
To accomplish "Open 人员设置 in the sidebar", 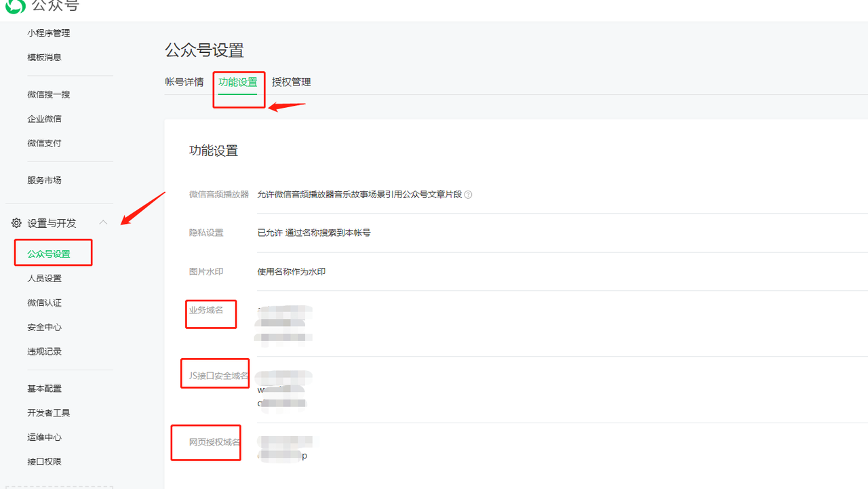I will (45, 279).
